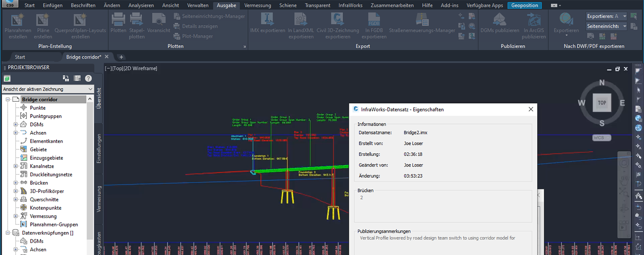Click the PDF quick-export icon
This screenshot has height=255, width=644.
(613, 36)
